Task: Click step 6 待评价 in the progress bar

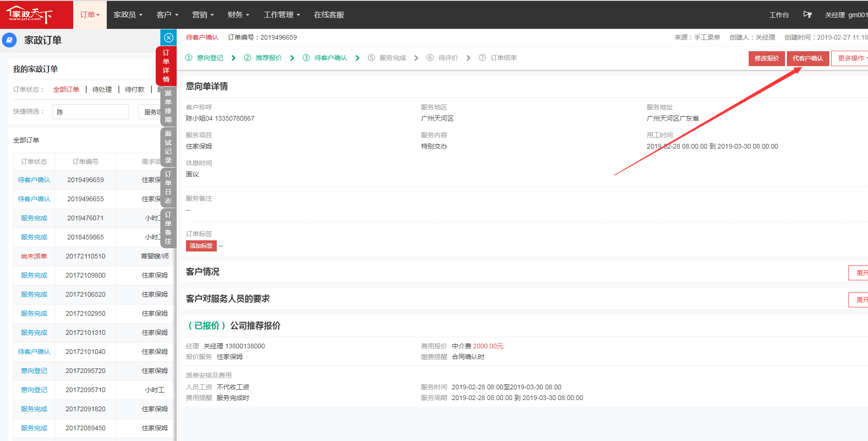Action: tap(443, 58)
